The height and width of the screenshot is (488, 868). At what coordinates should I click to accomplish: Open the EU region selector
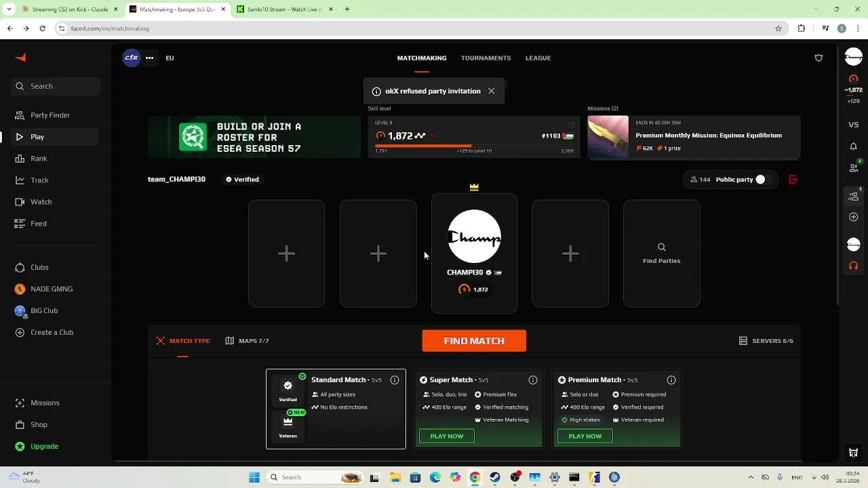[x=170, y=58]
